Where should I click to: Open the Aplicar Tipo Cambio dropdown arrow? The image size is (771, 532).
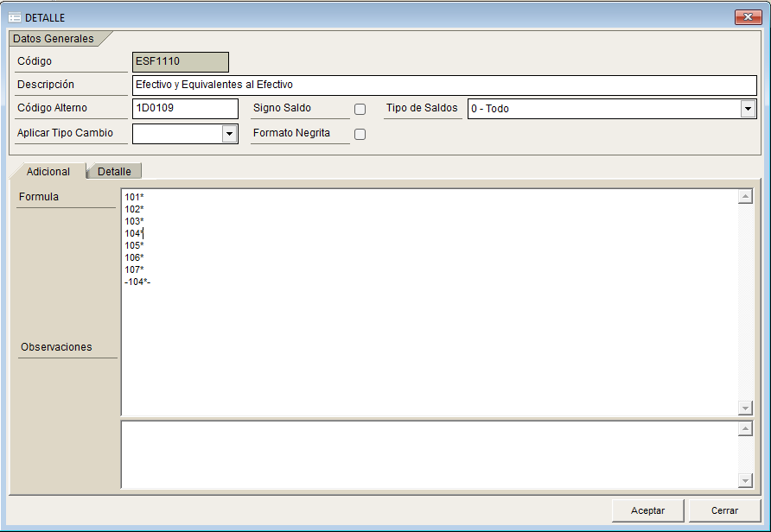pyautogui.click(x=229, y=134)
